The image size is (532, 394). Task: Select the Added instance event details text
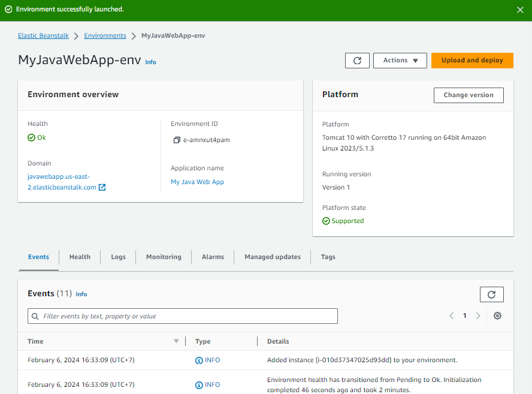pos(362,360)
